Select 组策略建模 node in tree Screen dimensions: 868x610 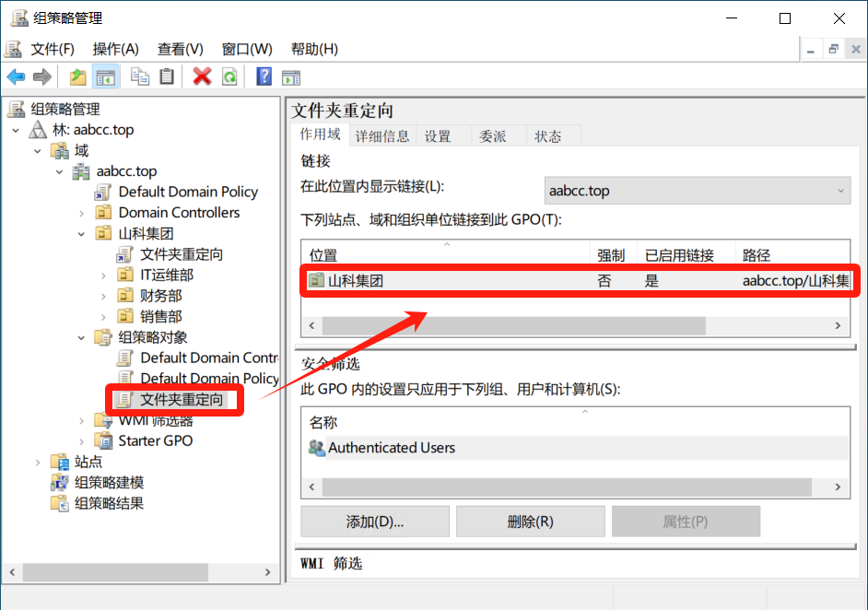click(109, 482)
